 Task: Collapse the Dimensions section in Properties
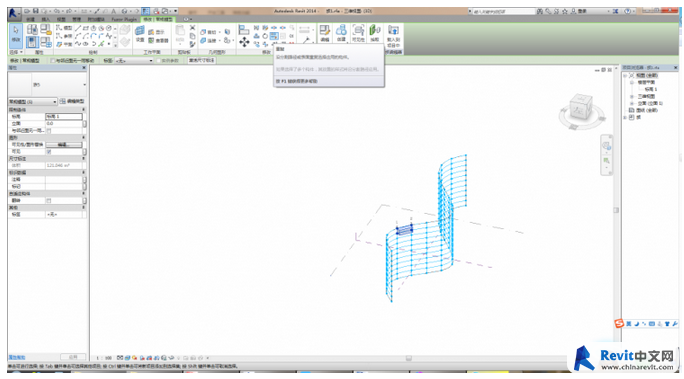coord(84,158)
